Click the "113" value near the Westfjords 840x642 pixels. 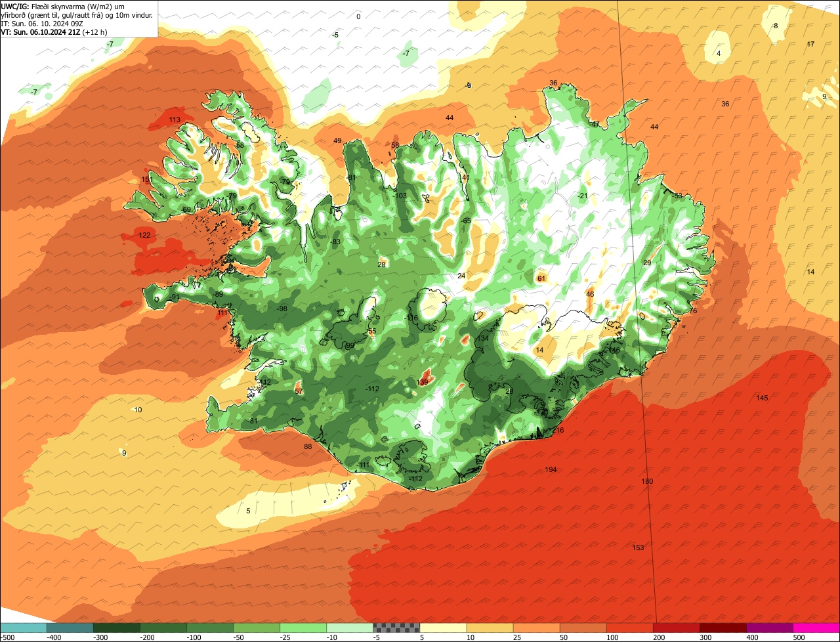(x=175, y=119)
